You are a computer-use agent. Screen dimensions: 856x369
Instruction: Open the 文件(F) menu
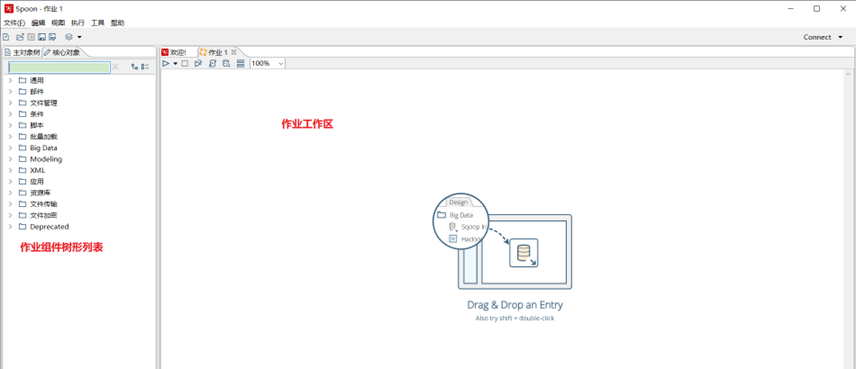[x=14, y=23]
